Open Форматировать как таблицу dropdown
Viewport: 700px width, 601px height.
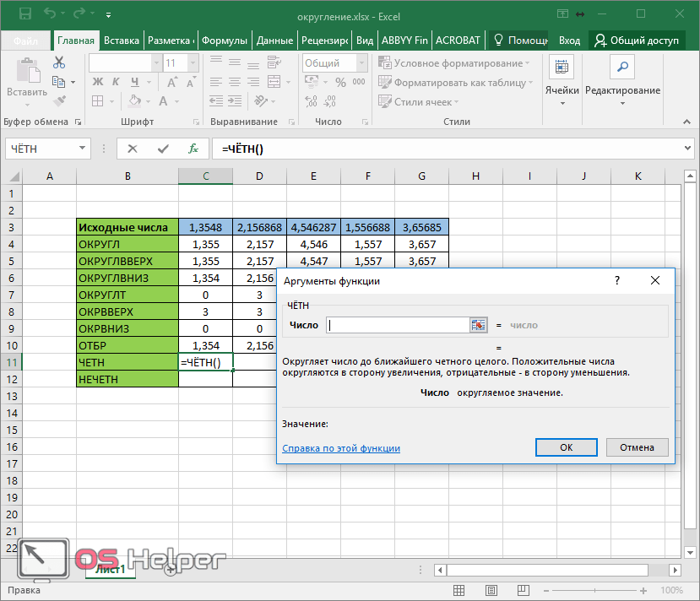tap(455, 83)
